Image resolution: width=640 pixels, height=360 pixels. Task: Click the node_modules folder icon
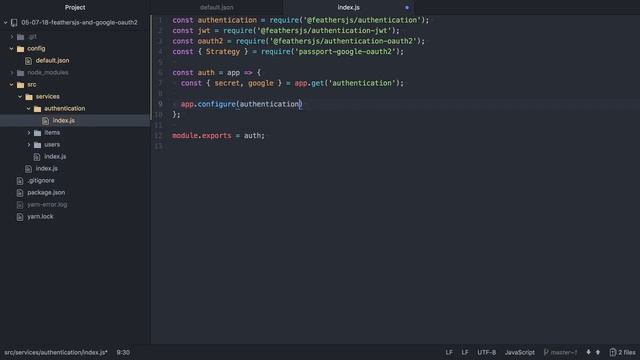(x=20, y=73)
